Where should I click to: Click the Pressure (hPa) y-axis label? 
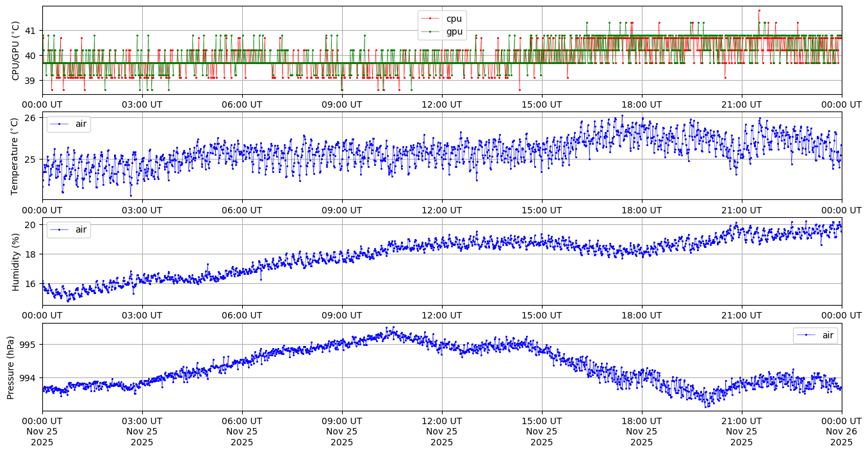click(11, 367)
